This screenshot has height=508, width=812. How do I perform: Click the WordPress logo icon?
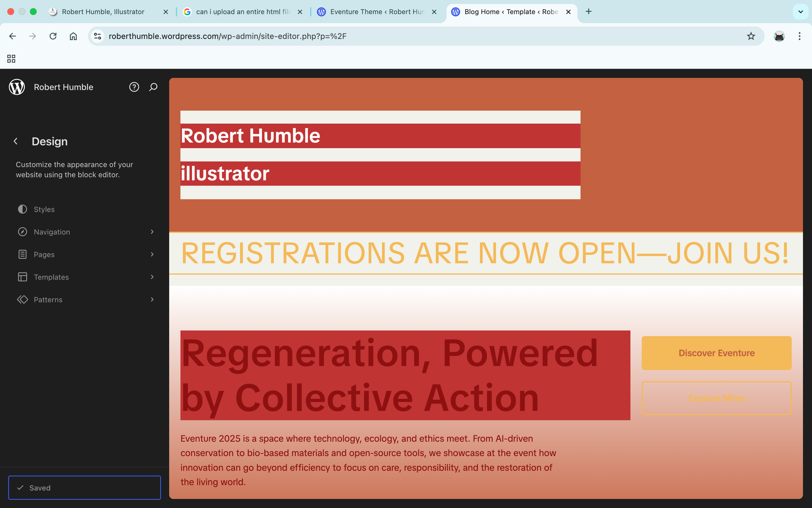click(17, 87)
